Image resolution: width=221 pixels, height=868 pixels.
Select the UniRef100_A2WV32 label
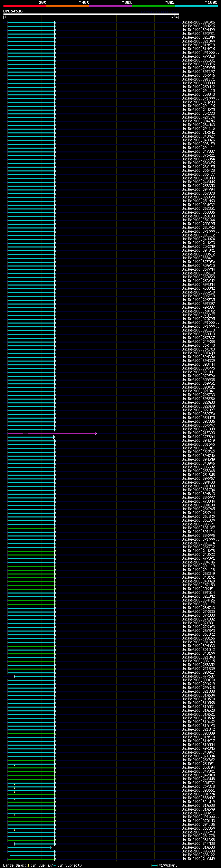[x=198, y=205]
